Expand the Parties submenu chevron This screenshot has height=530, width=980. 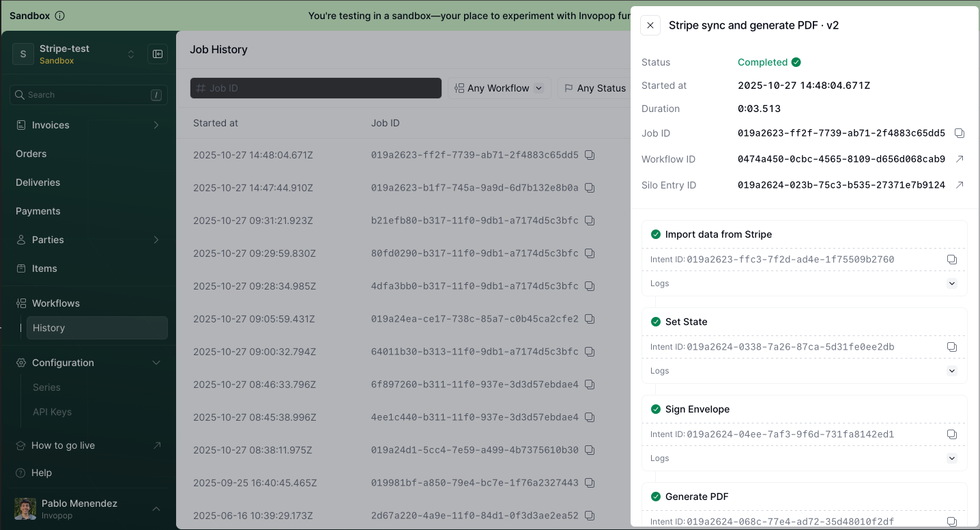click(x=156, y=240)
